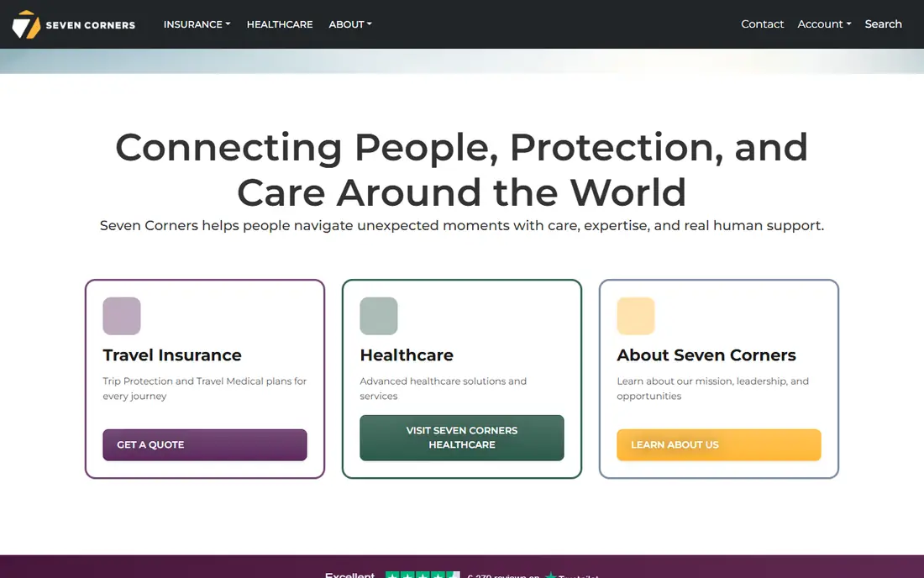The height and width of the screenshot is (578, 924).
Task: Click the 'Connecting People, Protection' headline
Action: click(x=461, y=170)
